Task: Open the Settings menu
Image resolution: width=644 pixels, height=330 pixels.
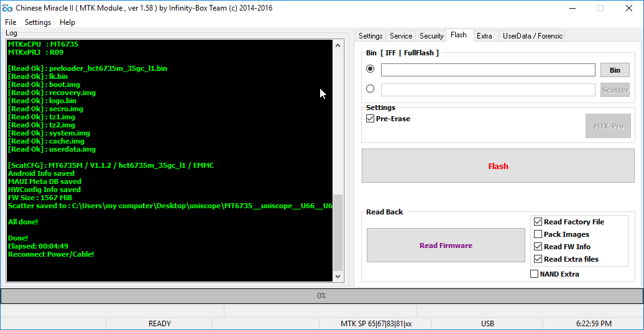Action: coord(38,22)
